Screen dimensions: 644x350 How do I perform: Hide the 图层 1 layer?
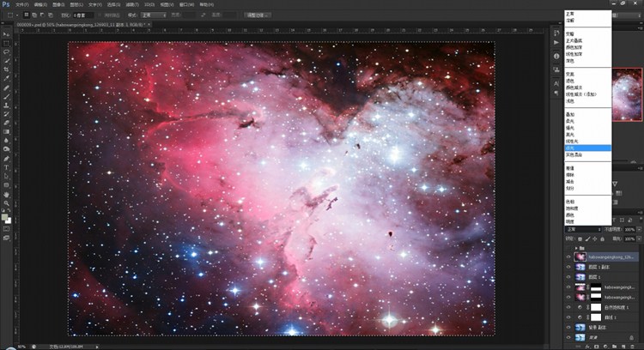click(568, 277)
